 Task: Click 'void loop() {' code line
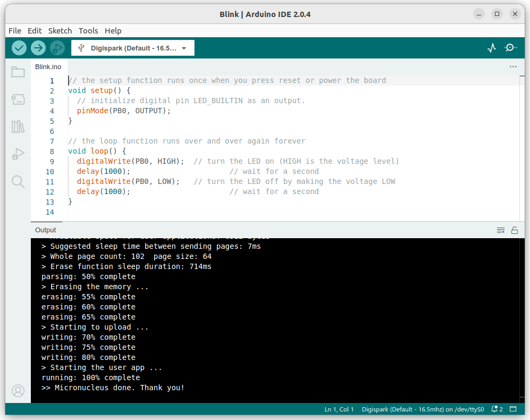pyautogui.click(x=97, y=151)
